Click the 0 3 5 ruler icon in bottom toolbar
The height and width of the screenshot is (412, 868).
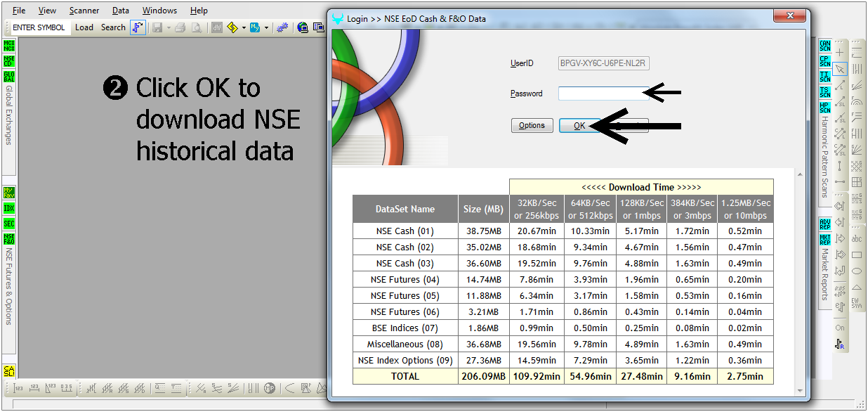coord(66,388)
